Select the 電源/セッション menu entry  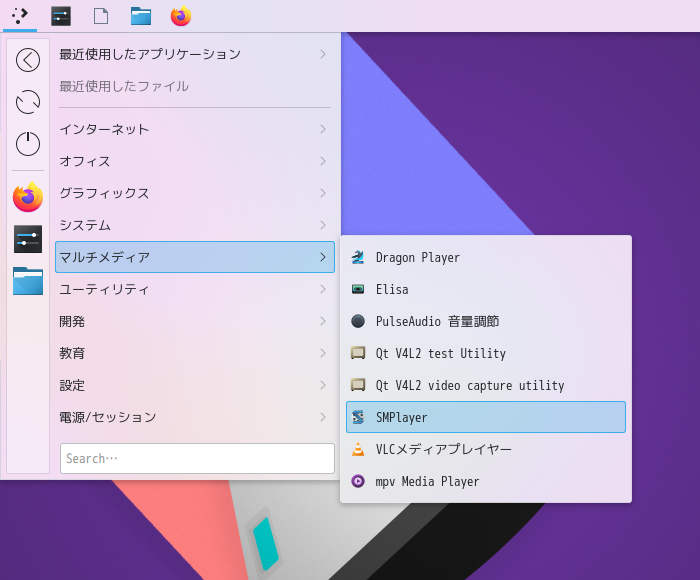pos(195,417)
